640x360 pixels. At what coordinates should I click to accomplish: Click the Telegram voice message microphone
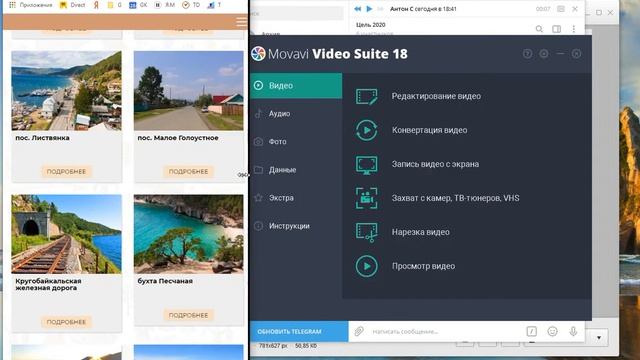(573, 331)
